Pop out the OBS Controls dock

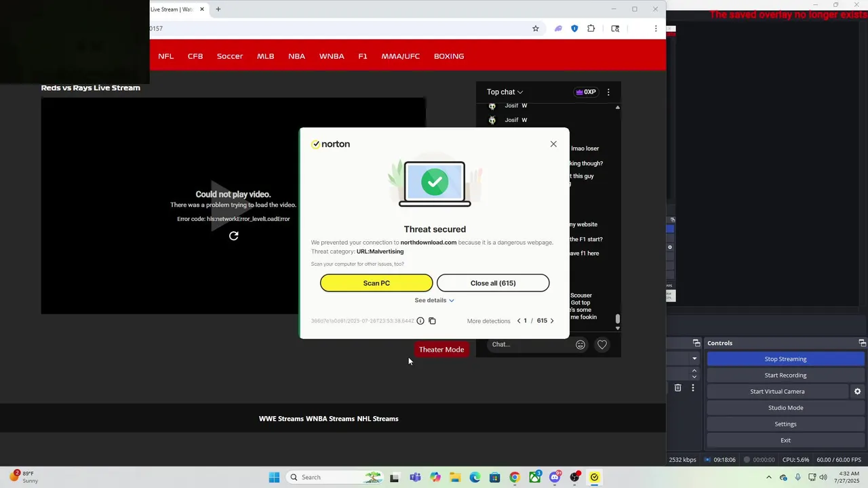[862, 343]
